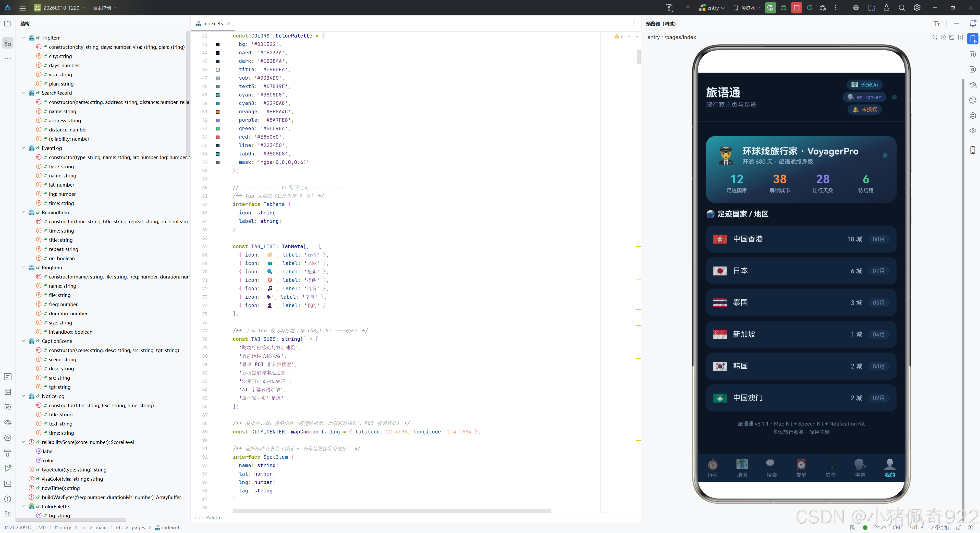
Task: Open the editor tab options menu
Action: click(x=634, y=23)
